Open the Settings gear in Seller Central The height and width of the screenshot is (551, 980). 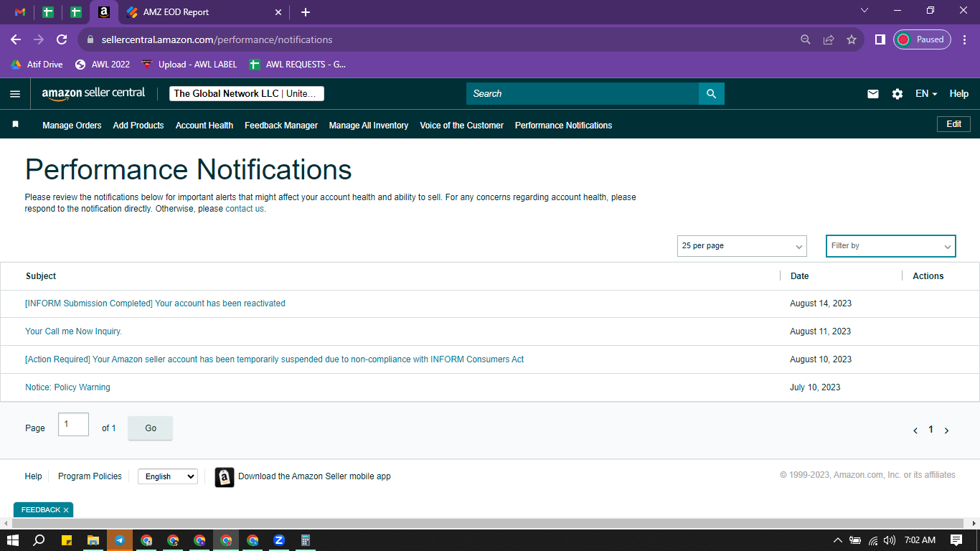tap(897, 94)
